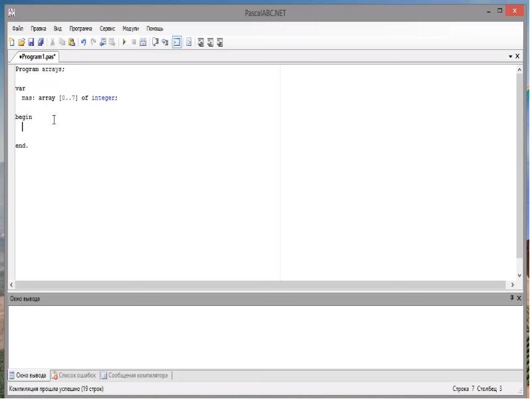
Task: Click the Cut scissors icon
Action: [x=53, y=42]
